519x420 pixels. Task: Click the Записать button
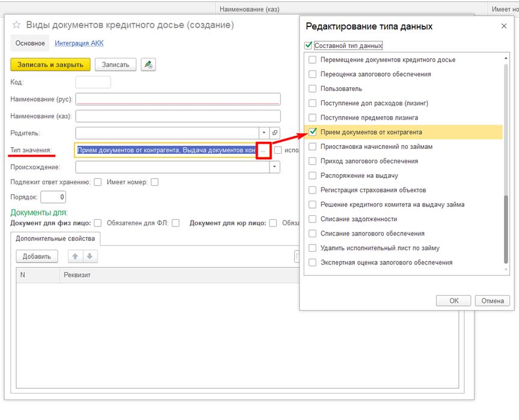pos(115,64)
